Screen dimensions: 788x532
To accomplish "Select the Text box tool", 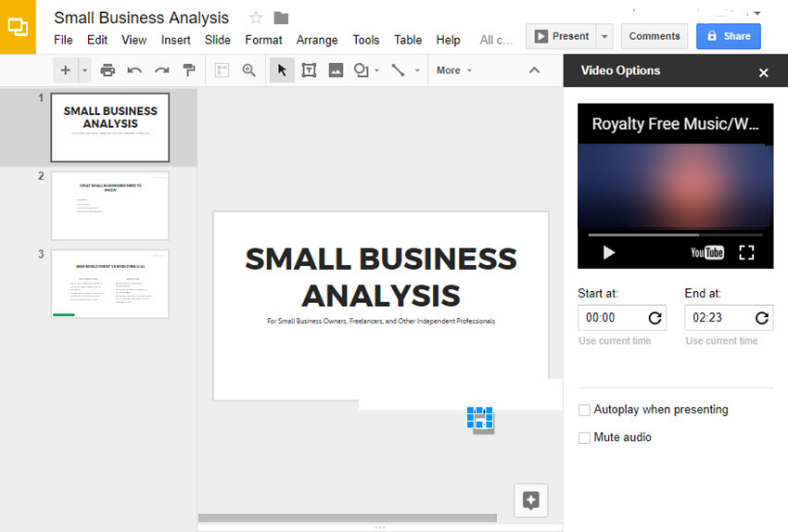I will [309, 70].
